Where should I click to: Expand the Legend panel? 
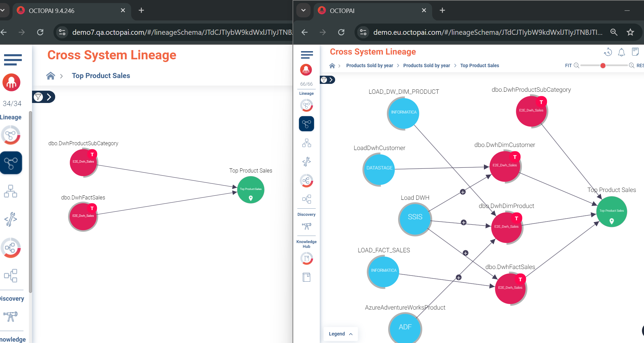341,334
